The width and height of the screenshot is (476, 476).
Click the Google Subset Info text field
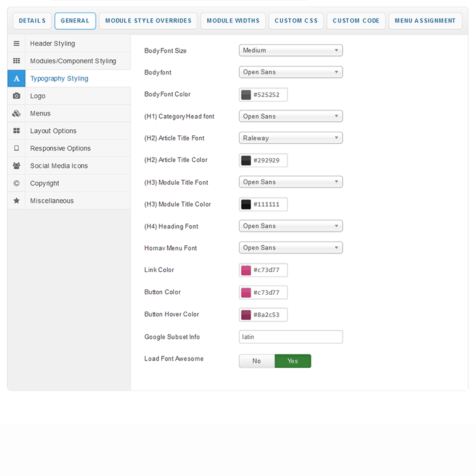(291, 337)
